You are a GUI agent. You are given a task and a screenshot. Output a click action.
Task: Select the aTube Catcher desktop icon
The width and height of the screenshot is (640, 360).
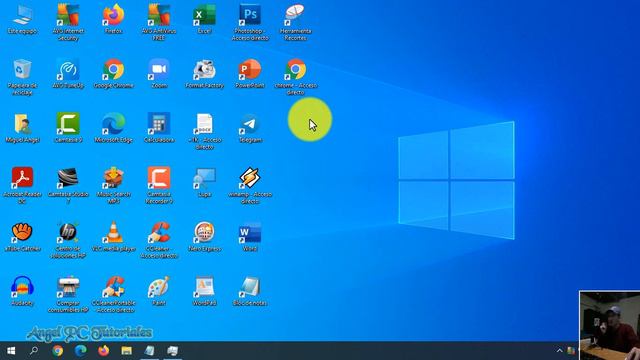tap(22, 237)
